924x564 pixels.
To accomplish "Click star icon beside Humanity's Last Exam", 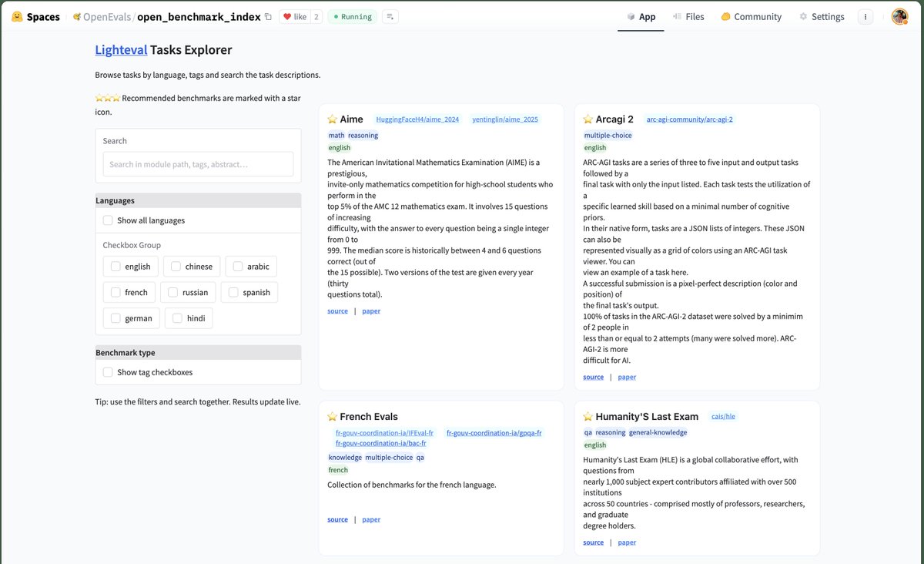I will [588, 417].
